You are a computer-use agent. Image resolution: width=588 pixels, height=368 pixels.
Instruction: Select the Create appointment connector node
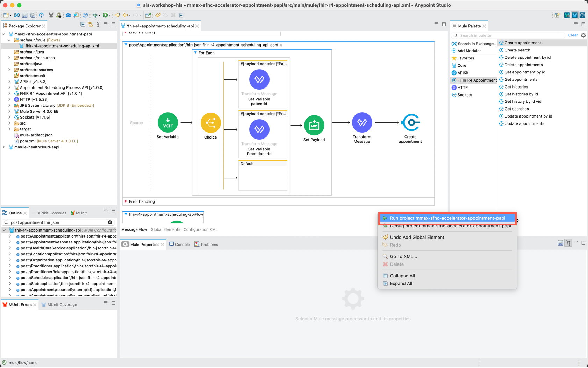[x=410, y=122]
